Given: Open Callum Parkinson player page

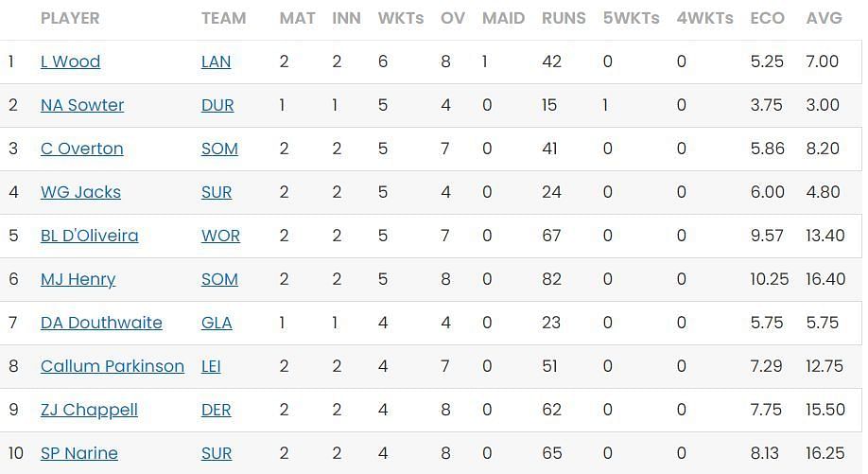Looking at the screenshot, I should [113, 366].
